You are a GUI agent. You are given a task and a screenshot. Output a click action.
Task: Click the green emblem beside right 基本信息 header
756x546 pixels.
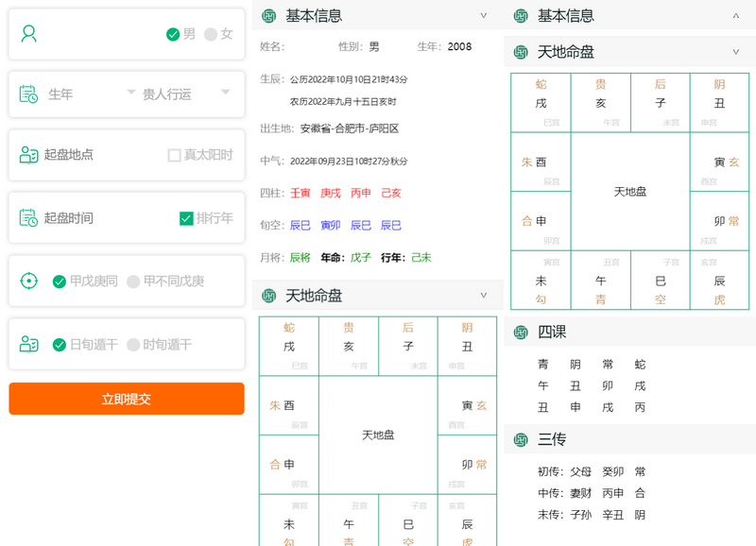click(x=522, y=16)
